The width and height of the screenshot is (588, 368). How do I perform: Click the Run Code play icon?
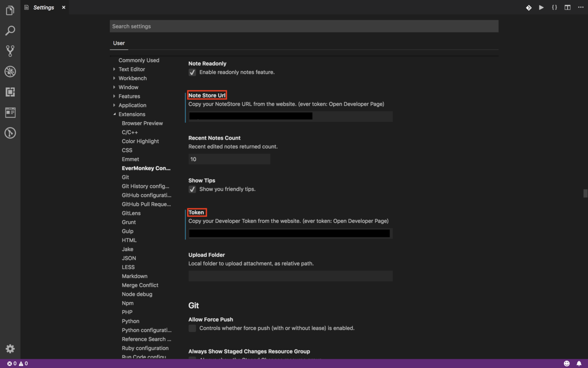(541, 7)
